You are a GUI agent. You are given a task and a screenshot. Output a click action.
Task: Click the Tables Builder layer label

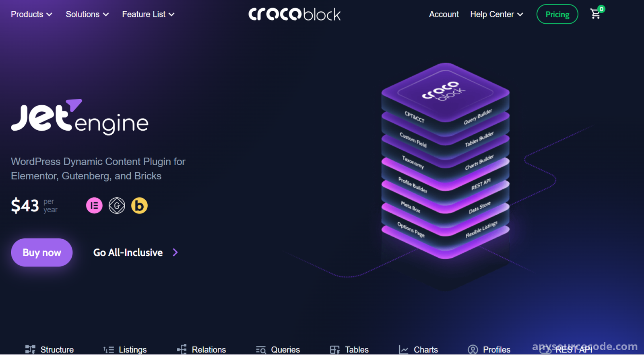click(479, 139)
